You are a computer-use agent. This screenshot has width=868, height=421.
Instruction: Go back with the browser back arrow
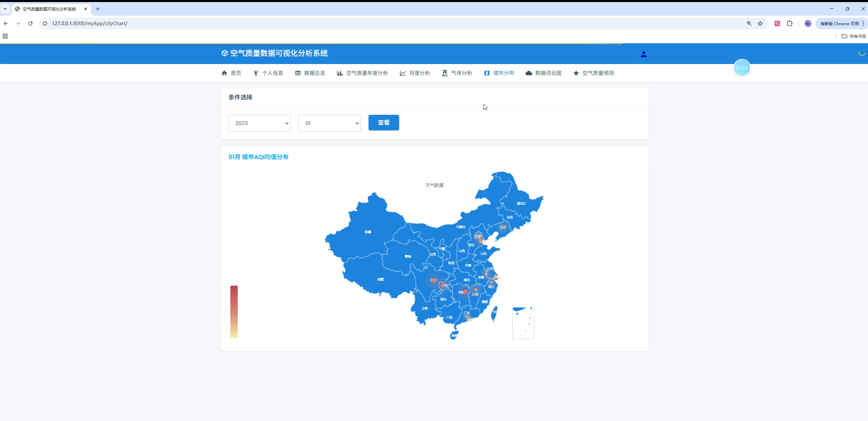point(6,23)
